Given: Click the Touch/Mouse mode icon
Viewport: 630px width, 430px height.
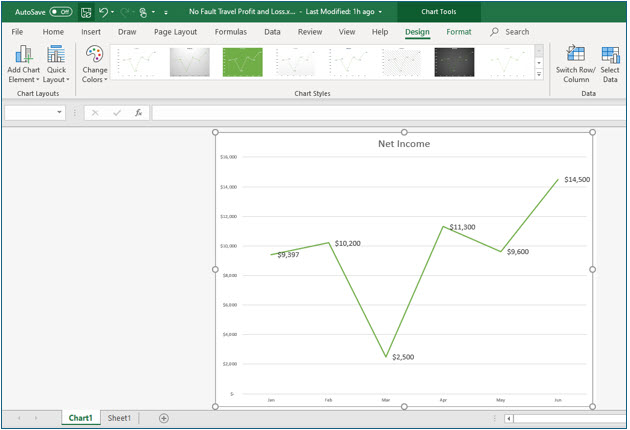Looking at the screenshot, I should (x=143, y=12).
